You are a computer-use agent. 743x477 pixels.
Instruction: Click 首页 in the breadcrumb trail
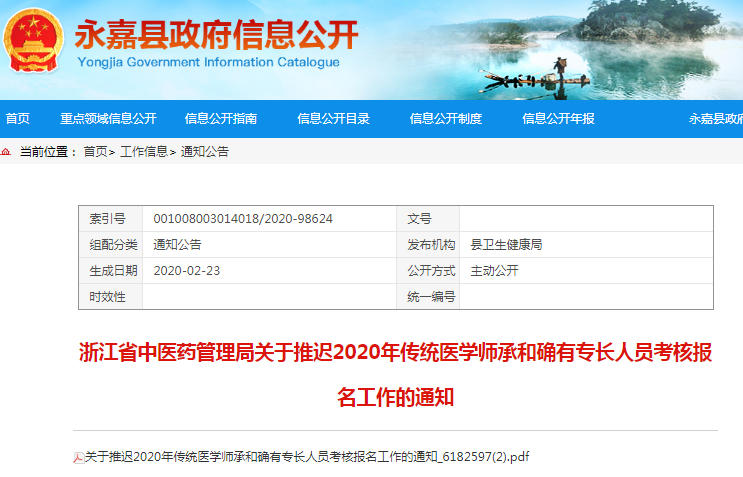95,152
